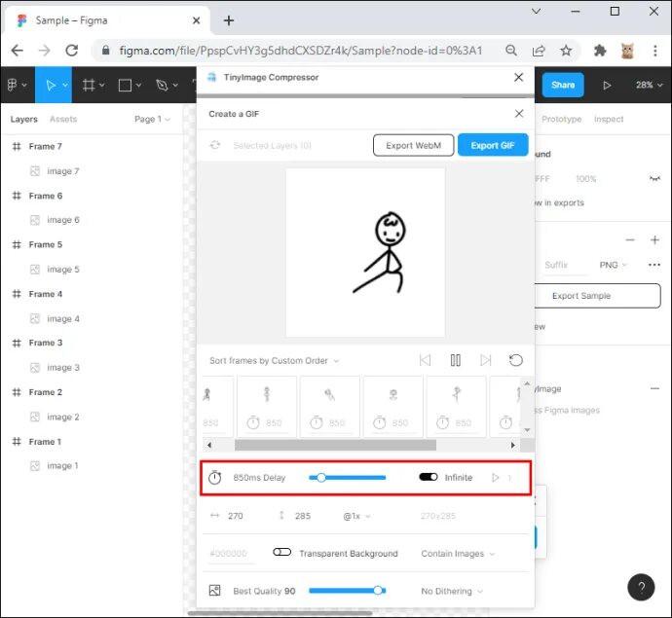672x618 pixels.
Task: Switch to the Inspect tab
Action: coord(609,119)
